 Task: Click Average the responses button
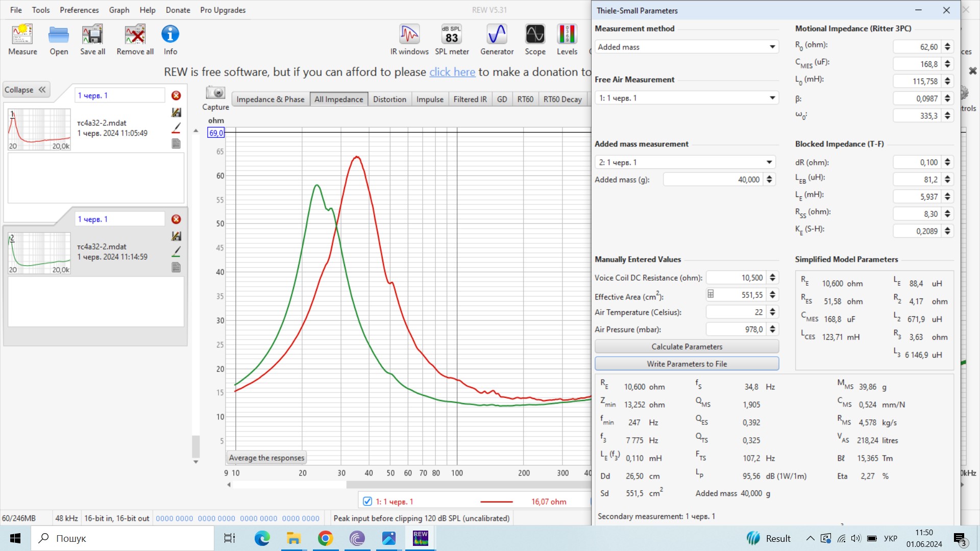266,458
